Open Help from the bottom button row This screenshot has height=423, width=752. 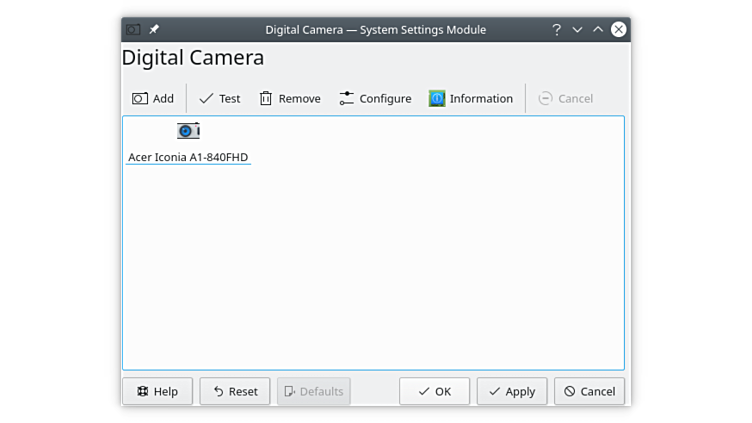[x=157, y=391]
